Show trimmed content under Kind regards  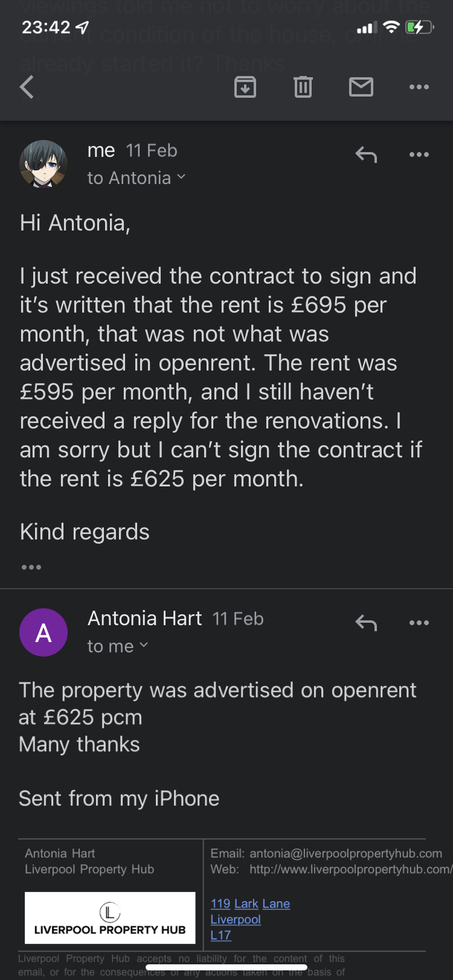click(x=31, y=567)
